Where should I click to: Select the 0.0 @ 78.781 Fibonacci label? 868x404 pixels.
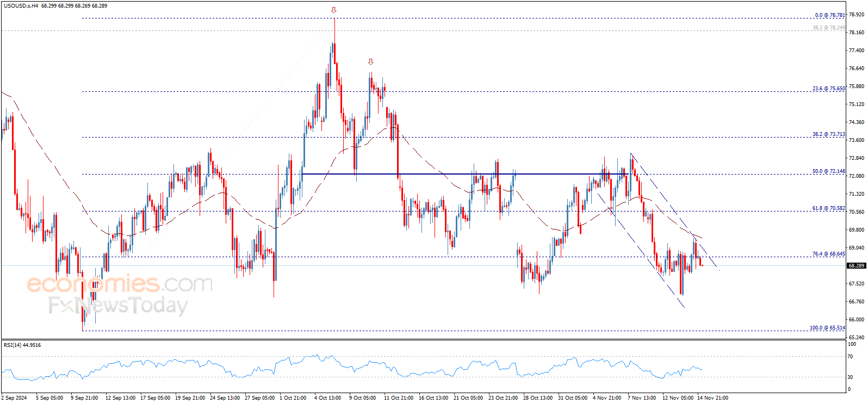click(x=830, y=15)
